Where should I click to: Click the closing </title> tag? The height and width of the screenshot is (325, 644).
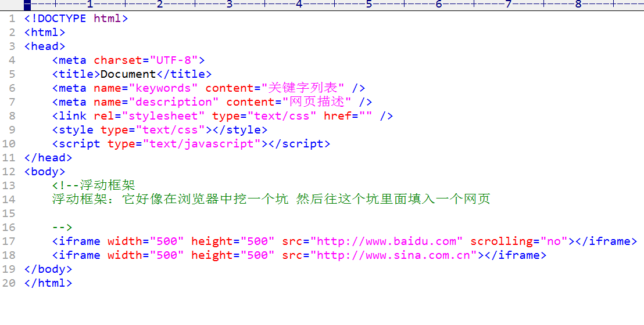[184, 74]
